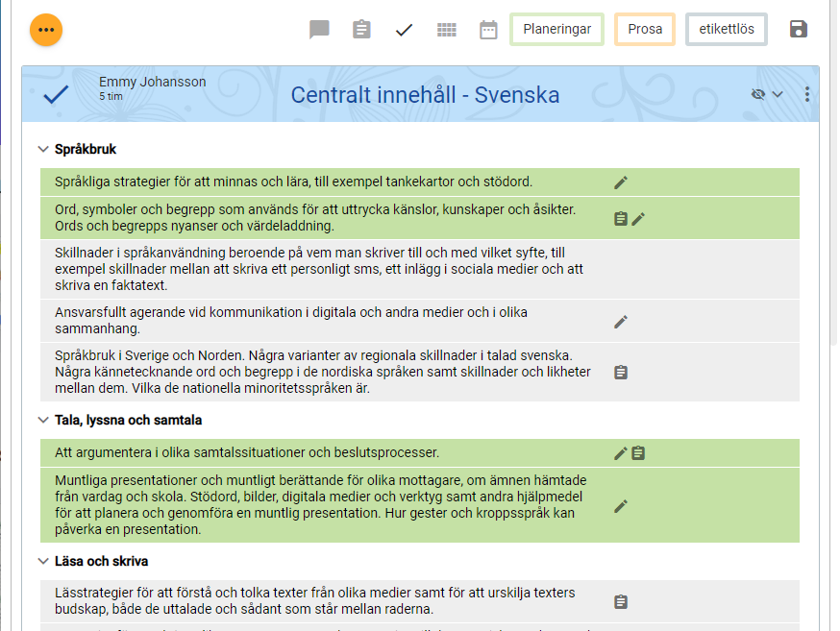This screenshot has height=631, width=840.
Task: Open the vertical three-dots menu in header
Action: tap(806, 94)
